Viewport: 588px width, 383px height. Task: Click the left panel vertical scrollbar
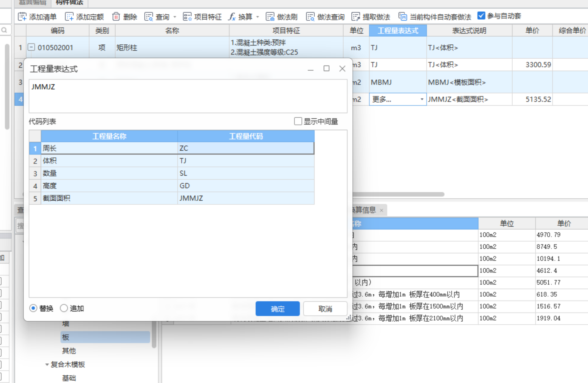click(x=7, y=87)
